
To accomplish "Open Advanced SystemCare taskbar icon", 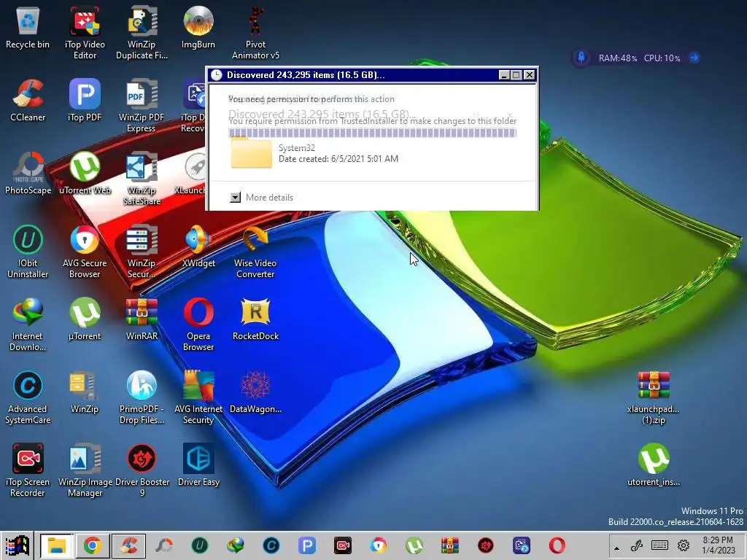I will [271, 545].
